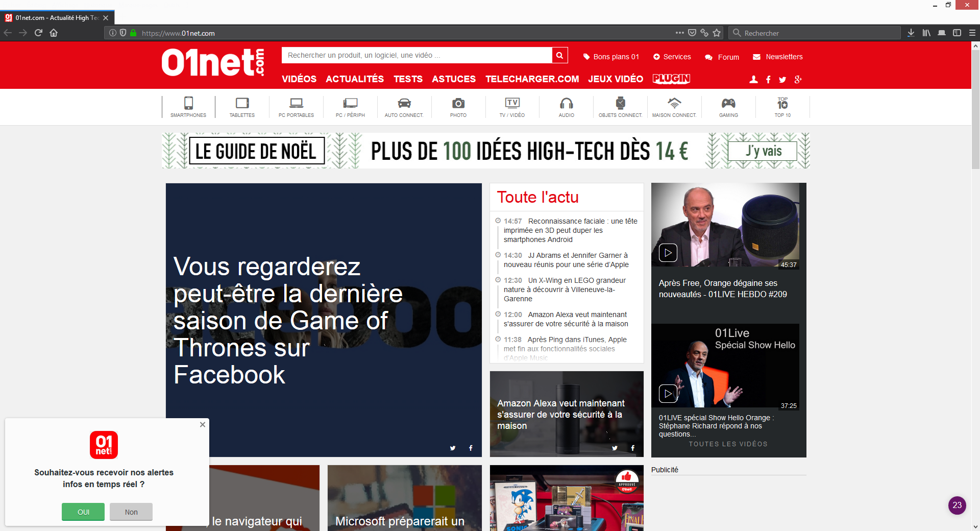Open the Sonic retro games article thumbnail

pyautogui.click(x=567, y=498)
